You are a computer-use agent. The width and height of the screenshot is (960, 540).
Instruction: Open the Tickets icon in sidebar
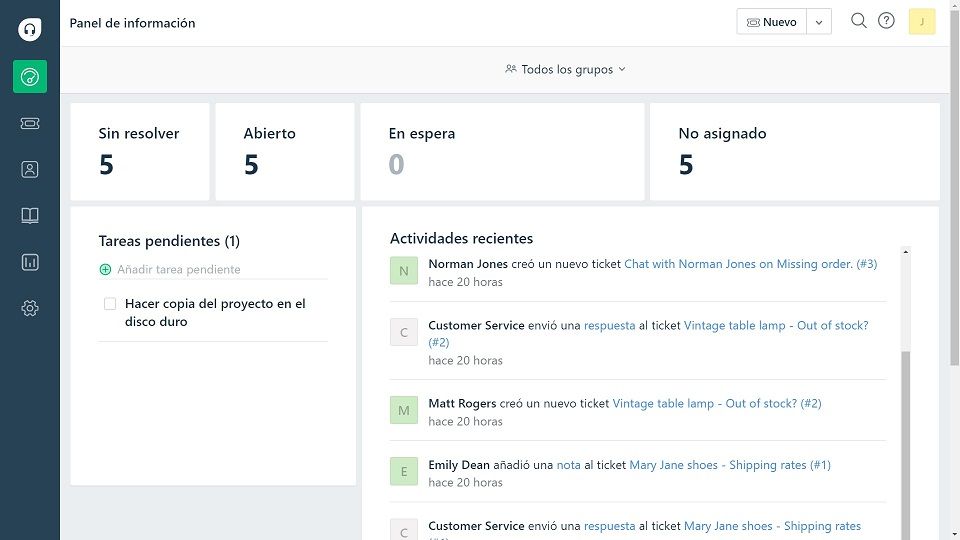click(x=29, y=123)
